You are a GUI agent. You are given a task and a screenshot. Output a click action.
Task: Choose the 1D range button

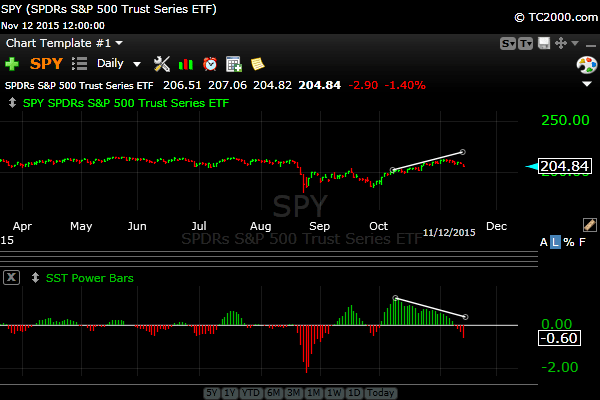click(354, 393)
